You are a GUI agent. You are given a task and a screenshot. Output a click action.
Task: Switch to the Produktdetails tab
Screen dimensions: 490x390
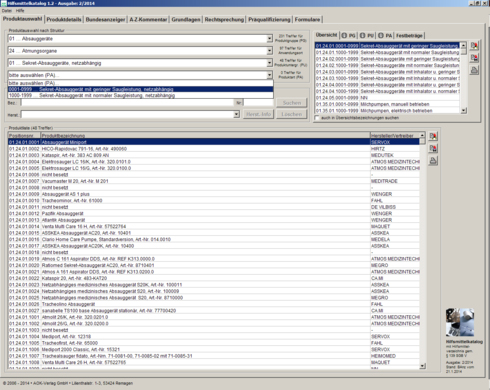pos(64,20)
